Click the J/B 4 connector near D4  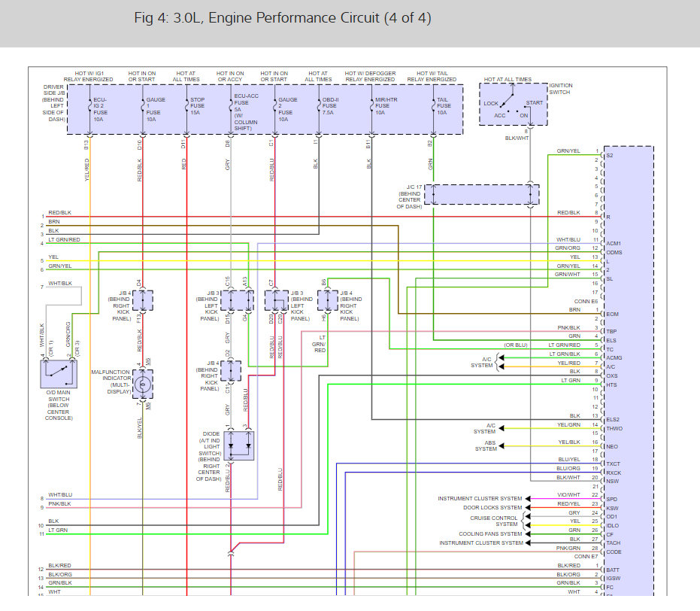pos(143,300)
